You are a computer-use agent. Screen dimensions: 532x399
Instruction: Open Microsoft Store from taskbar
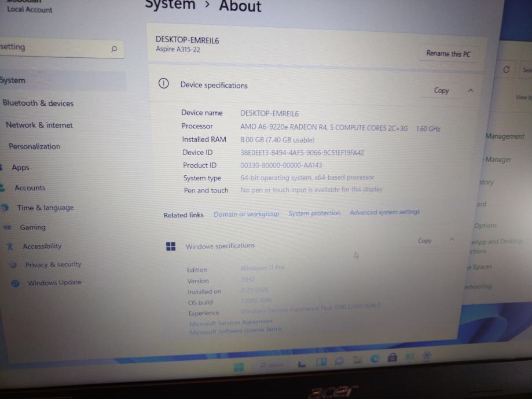392,357
